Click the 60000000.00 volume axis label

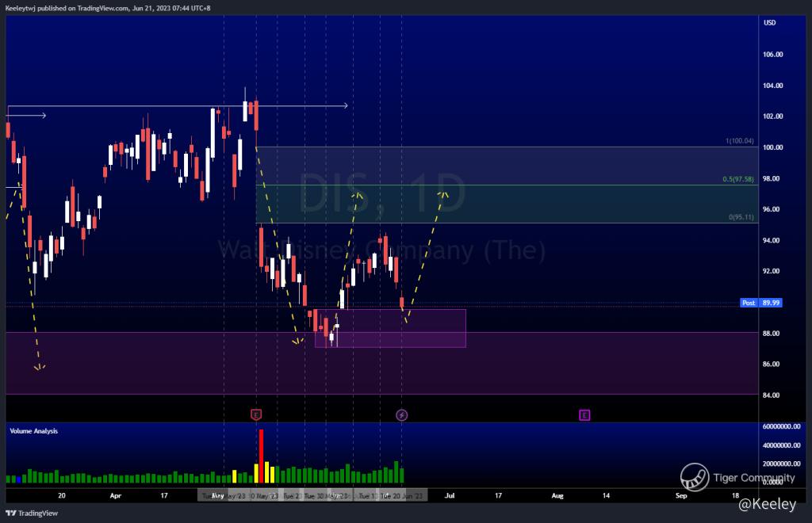pyautogui.click(x=781, y=427)
